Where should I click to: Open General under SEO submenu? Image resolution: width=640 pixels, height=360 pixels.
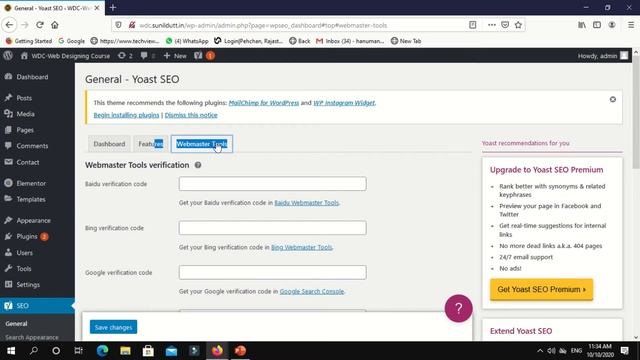tap(16, 324)
